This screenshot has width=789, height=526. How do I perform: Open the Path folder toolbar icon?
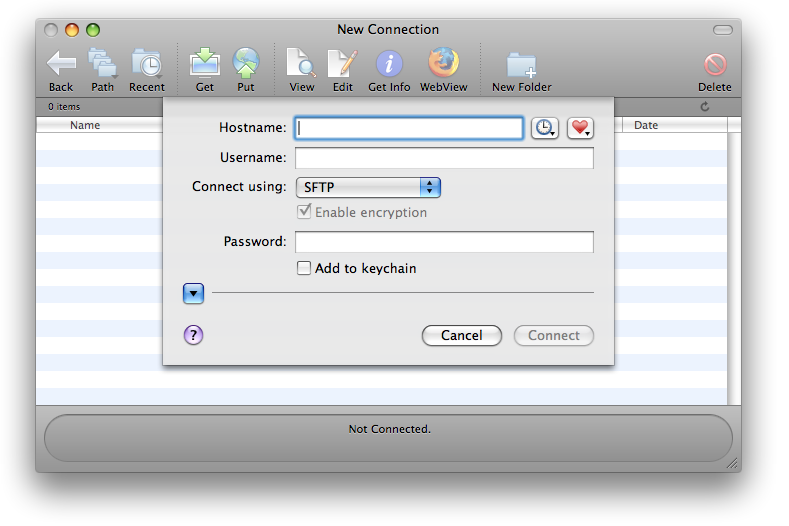click(x=102, y=65)
